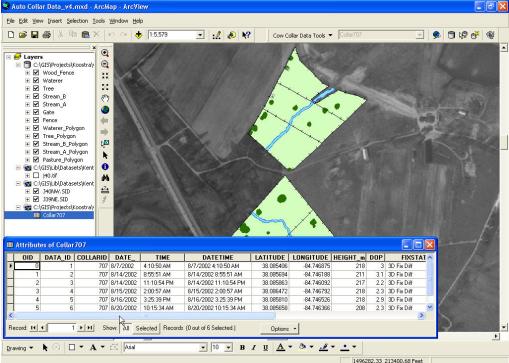Image resolution: width=509 pixels, height=363 pixels.
Task: Go to next record arrow
Action: tap(81, 328)
